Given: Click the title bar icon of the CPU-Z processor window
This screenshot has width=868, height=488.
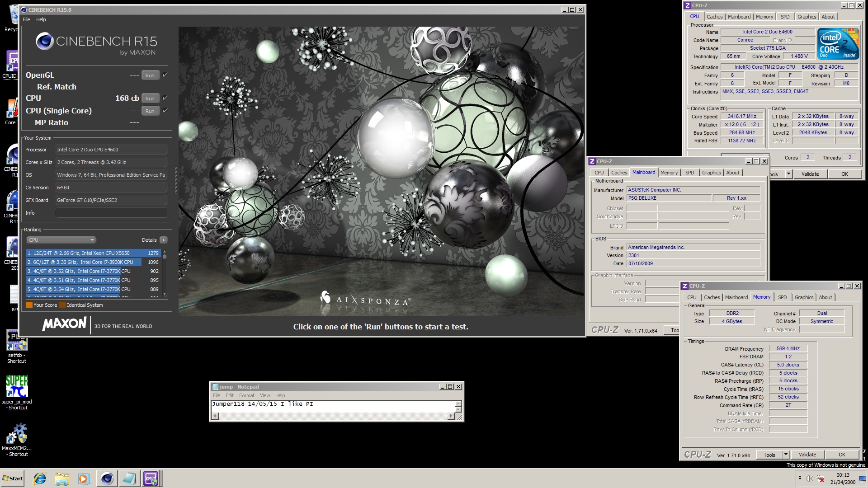Looking at the screenshot, I should 688,5.
